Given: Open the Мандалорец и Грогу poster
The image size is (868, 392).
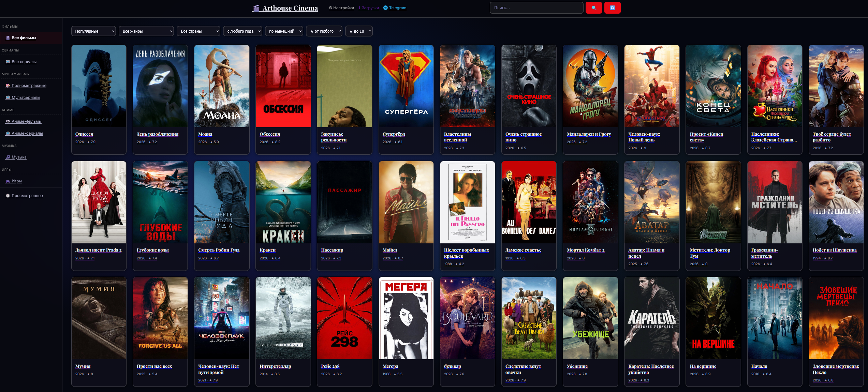Looking at the screenshot, I should point(590,86).
